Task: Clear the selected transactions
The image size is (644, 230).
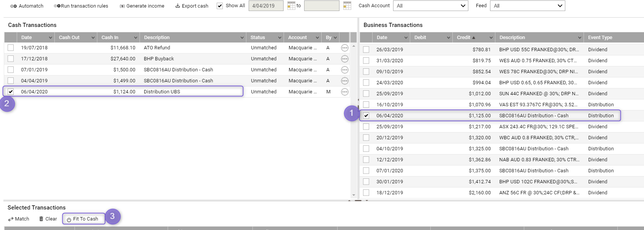Action: pyautogui.click(x=48, y=219)
